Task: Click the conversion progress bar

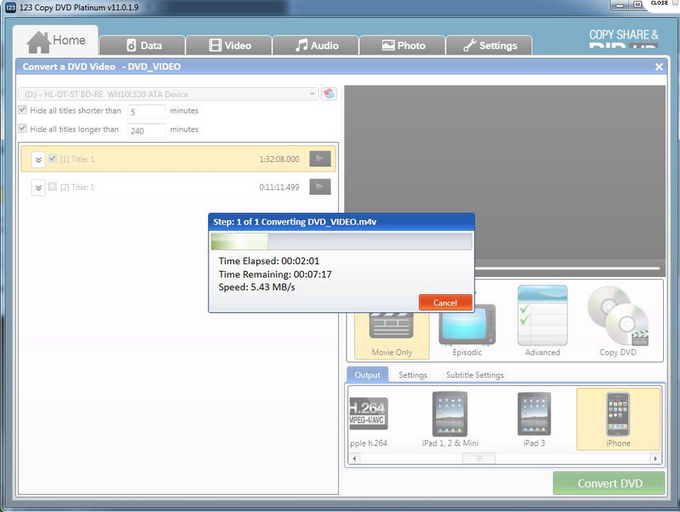Action: (341, 241)
